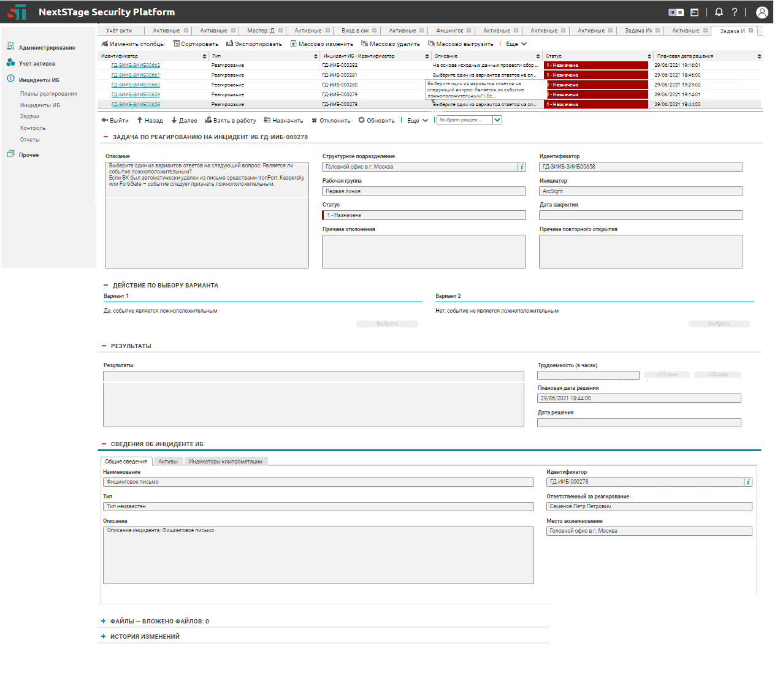Switch to the Активы tab
The height and width of the screenshot is (700, 780).
click(x=168, y=462)
